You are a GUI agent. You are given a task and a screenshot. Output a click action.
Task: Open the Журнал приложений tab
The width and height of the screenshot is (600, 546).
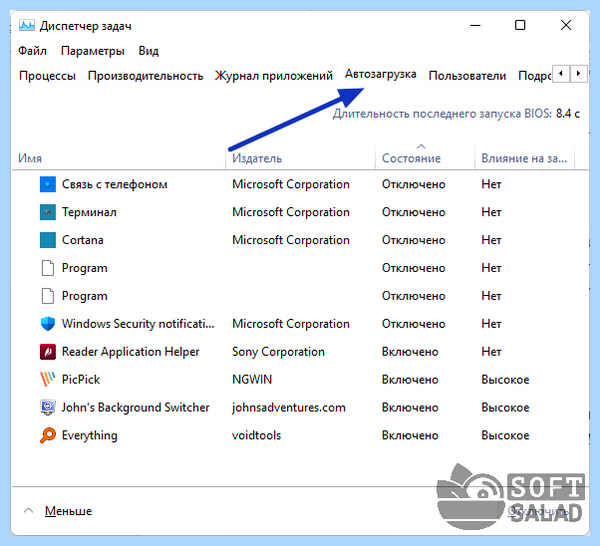274,76
